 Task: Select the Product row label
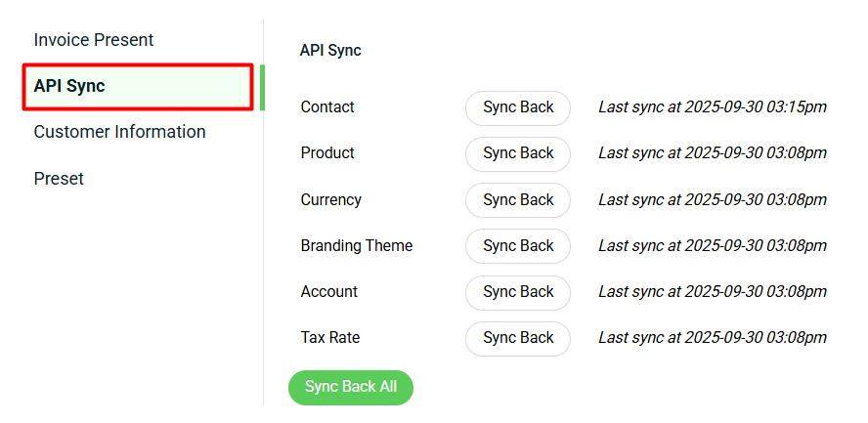(327, 153)
